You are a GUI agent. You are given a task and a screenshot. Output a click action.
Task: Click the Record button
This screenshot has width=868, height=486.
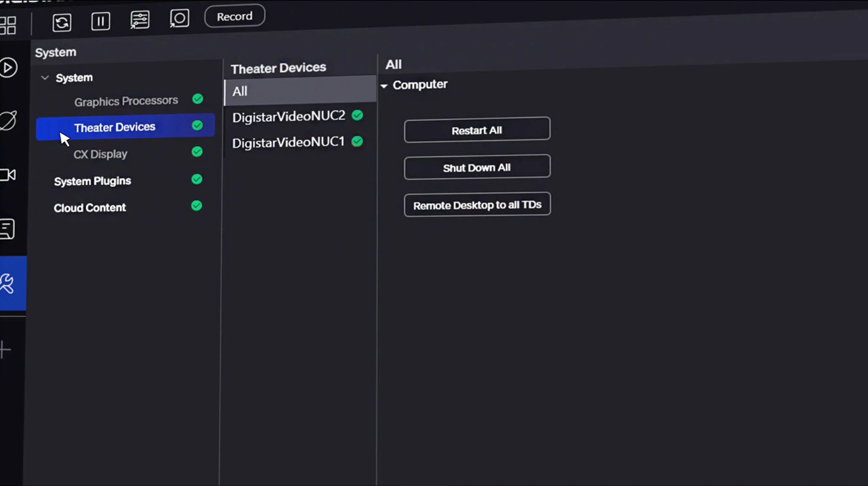[234, 16]
